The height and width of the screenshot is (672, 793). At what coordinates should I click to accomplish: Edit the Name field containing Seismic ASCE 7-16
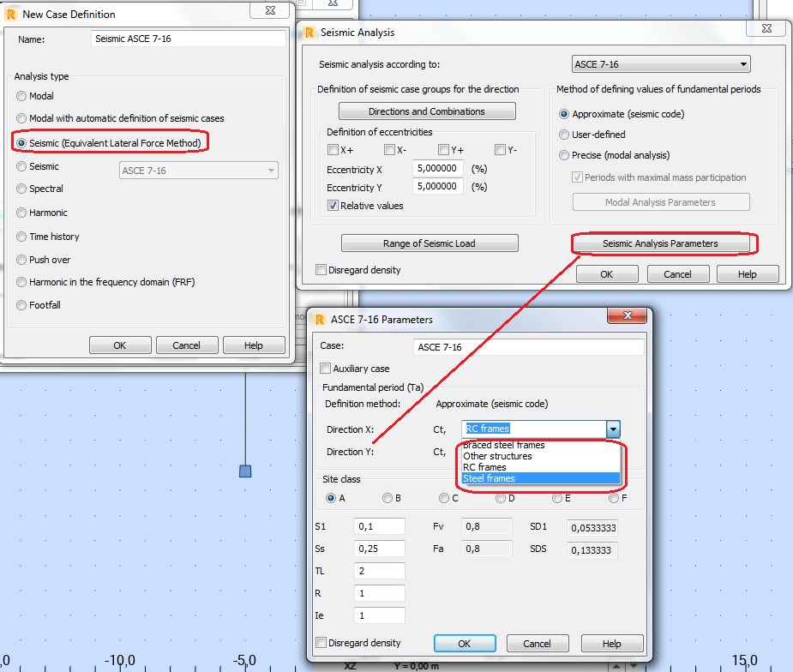[189, 38]
